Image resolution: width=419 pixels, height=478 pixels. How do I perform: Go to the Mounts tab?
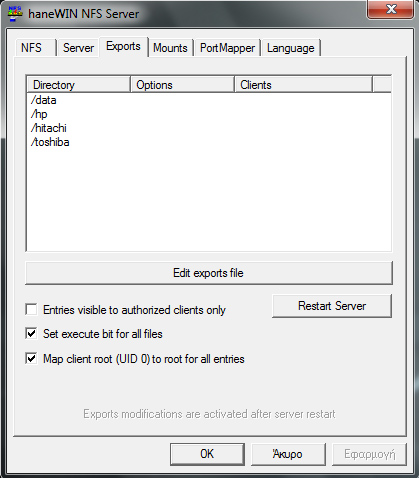[x=170, y=48]
